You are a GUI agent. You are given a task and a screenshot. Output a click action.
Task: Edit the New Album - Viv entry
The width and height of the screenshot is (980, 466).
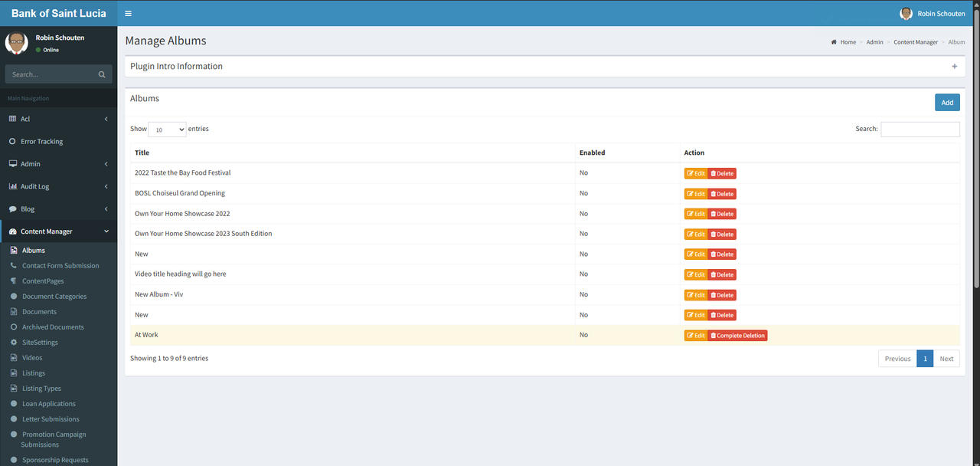pyautogui.click(x=696, y=295)
